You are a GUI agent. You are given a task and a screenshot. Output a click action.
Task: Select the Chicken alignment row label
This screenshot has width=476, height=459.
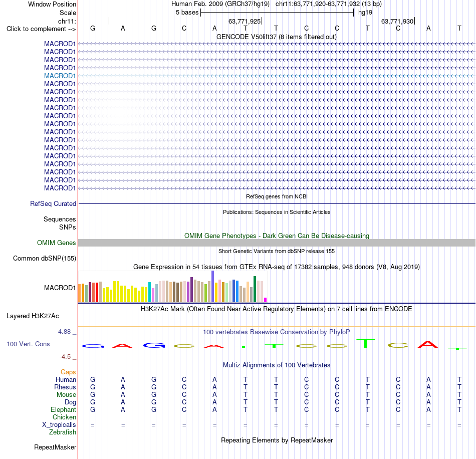64,417
